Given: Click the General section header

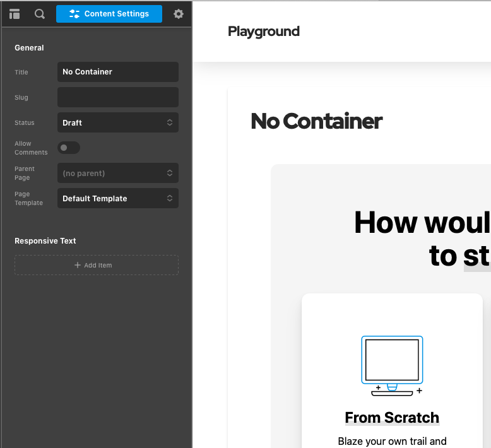Looking at the screenshot, I should 30,48.
